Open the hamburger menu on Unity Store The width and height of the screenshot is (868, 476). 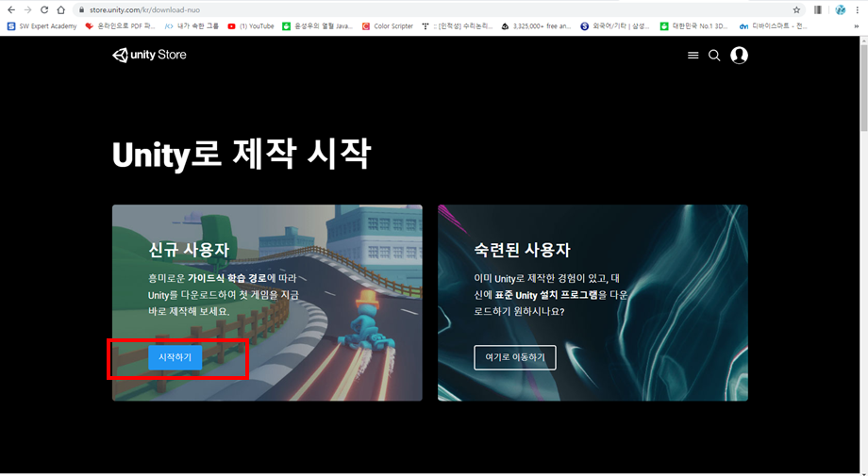click(693, 56)
